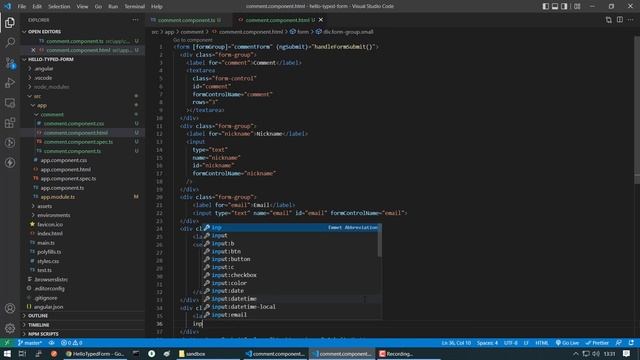
Task: Click the lightning bolt activity bar icon
Action: coord(10,162)
